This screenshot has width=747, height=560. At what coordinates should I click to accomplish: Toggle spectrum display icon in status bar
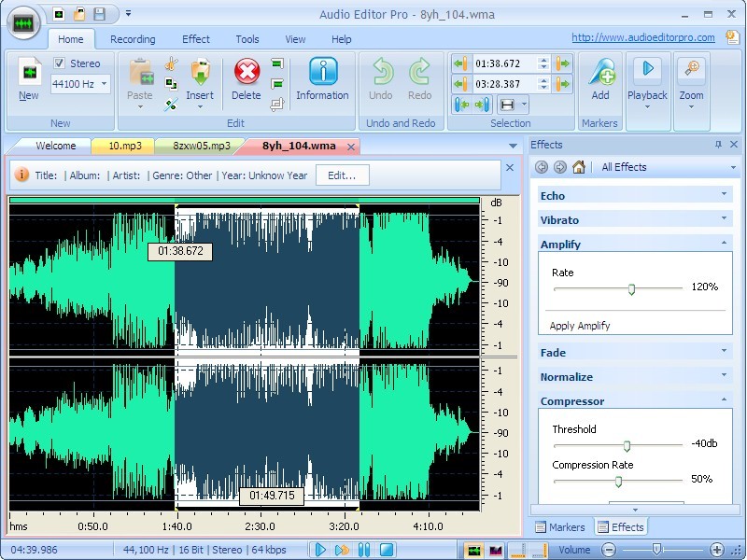click(x=496, y=550)
